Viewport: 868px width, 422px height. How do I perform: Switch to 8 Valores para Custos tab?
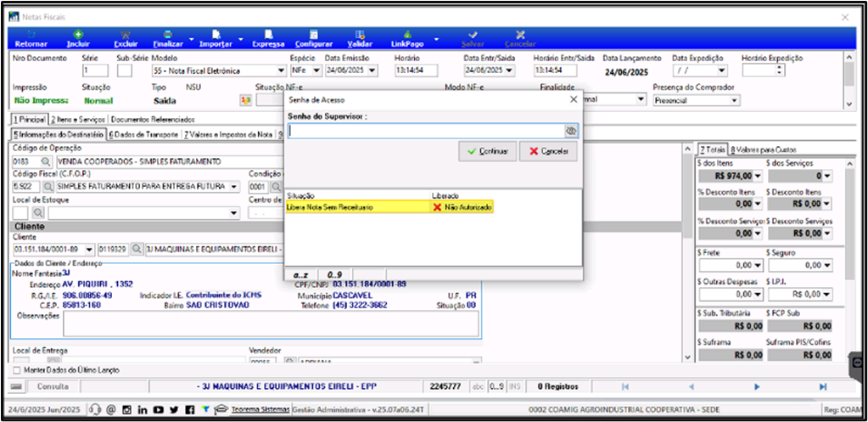pos(763,149)
